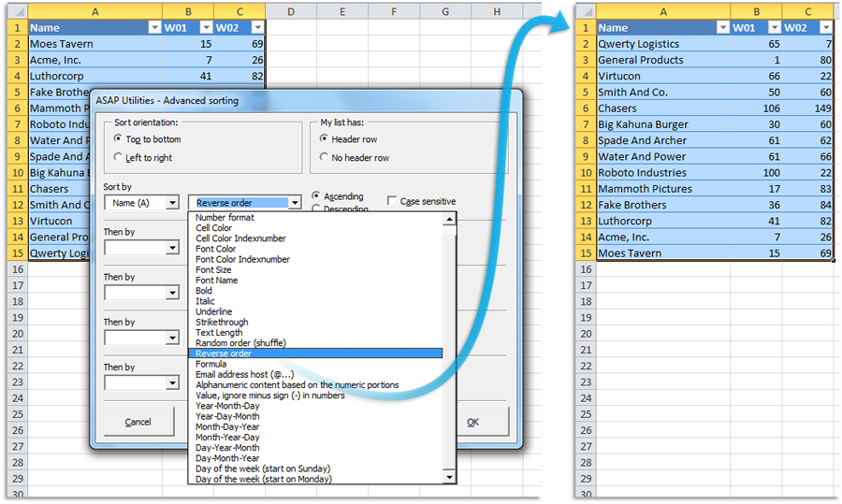Click Chasers cell in right sheet

pyautogui.click(x=663, y=108)
